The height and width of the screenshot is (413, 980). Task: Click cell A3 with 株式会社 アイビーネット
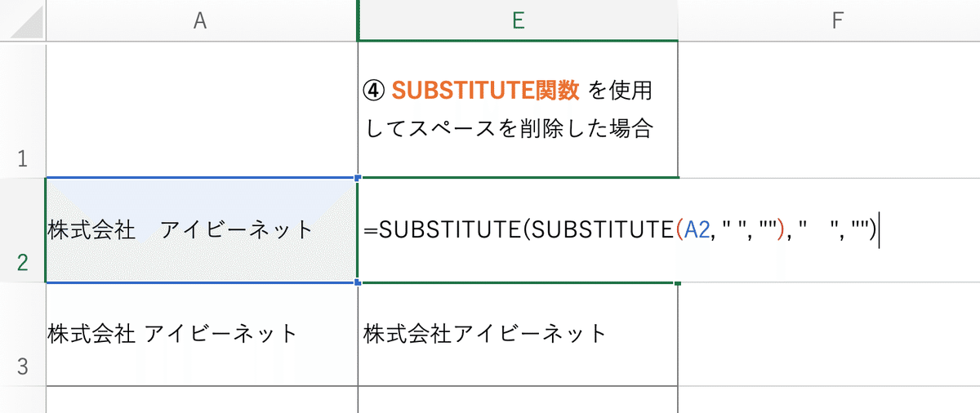[202, 334]
